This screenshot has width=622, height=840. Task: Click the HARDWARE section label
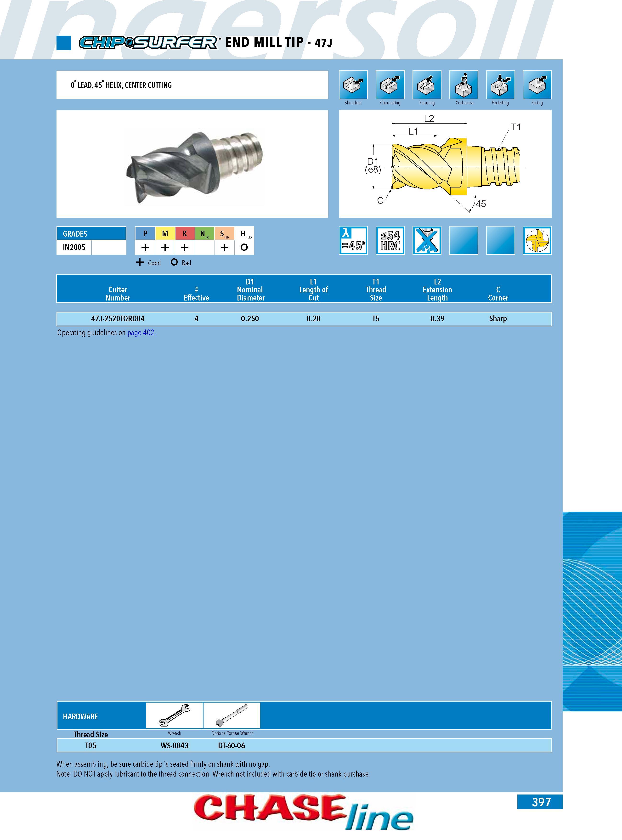coord(80,716)
